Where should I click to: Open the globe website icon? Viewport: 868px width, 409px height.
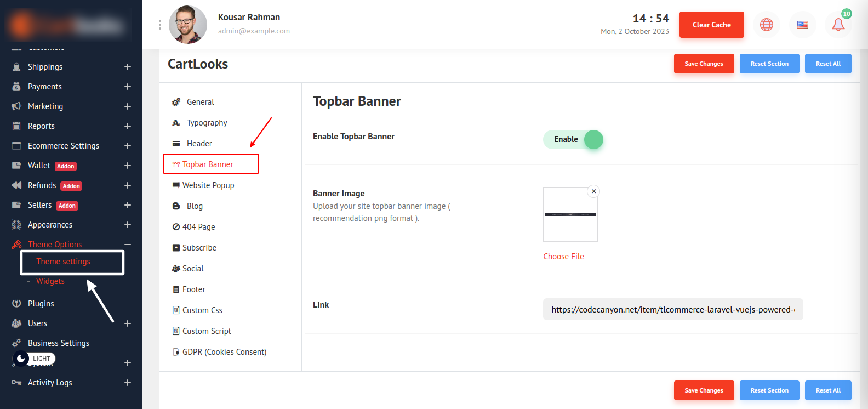766,25
